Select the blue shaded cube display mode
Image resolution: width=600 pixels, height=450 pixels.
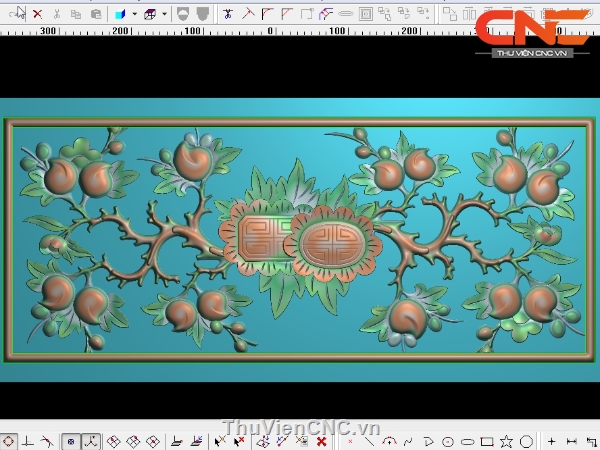tap(119, 14)
